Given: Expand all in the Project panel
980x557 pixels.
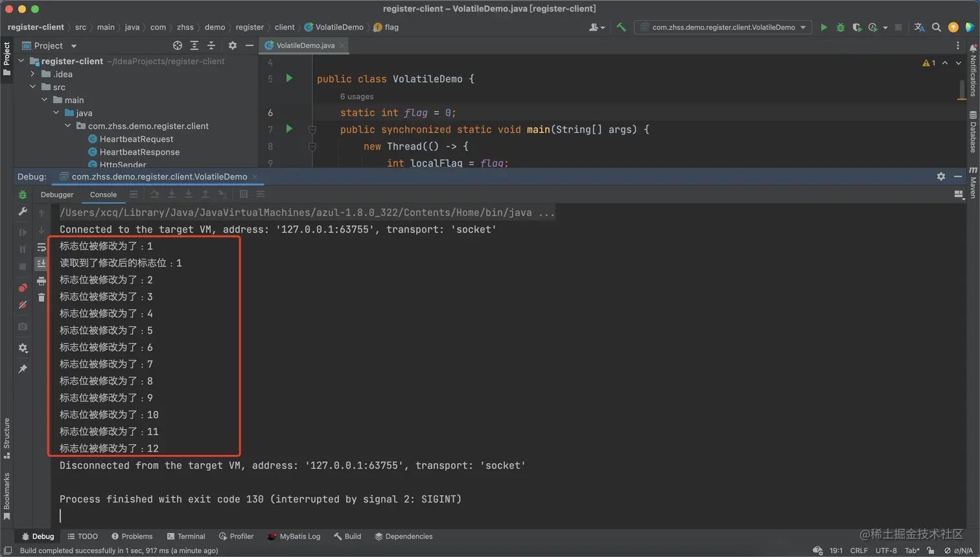Looking at the screenshot, I should 194,45.
